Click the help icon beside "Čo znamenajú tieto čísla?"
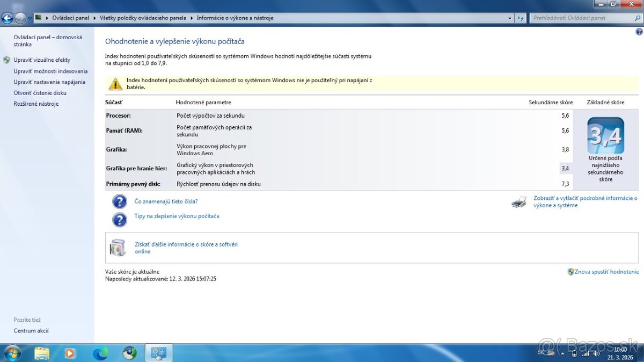 pos(119,201)
